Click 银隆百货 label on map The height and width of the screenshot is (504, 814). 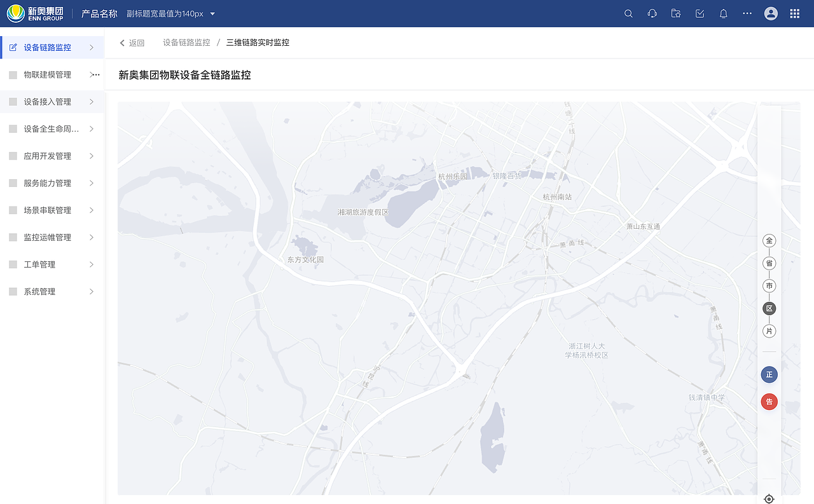(507, 175)
